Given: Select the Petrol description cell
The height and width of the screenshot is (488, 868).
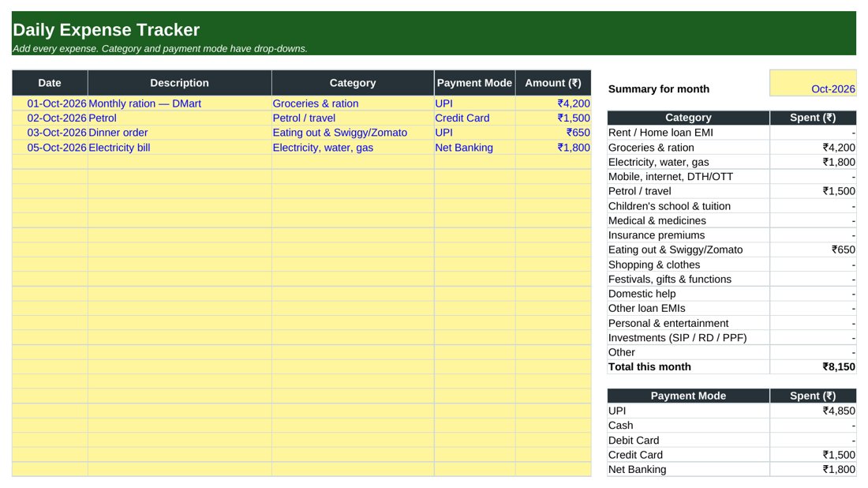Looking at the screenshot, I should (179, 118).
